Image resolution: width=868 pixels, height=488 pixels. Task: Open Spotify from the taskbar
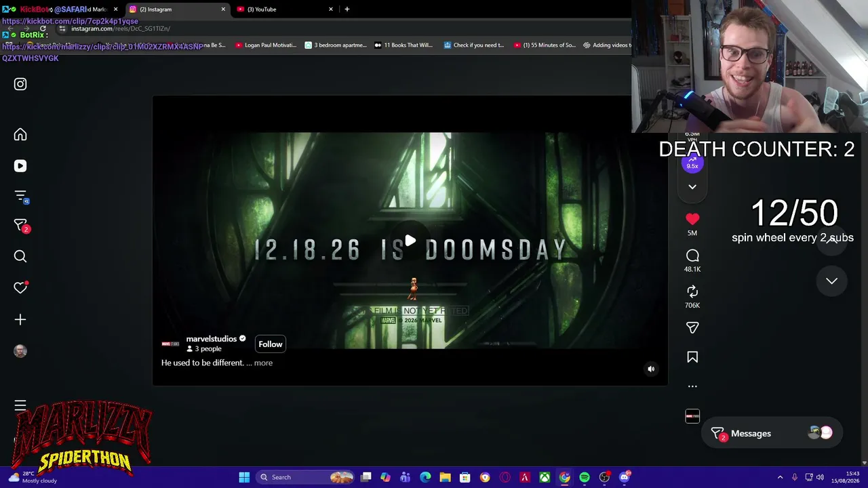point(585,477)
